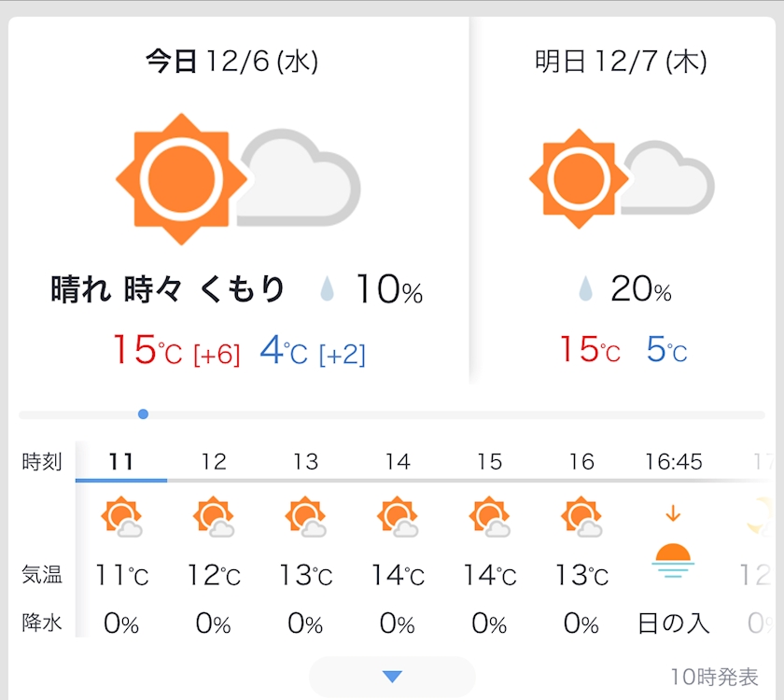Click the 晴れ 時々 くもり weather description

pos(168,290)
